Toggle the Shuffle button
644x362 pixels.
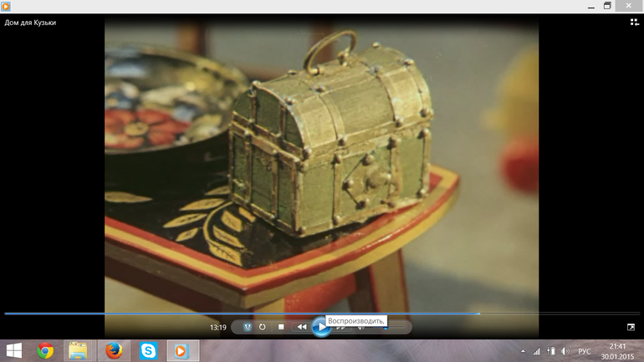(248, 327)
